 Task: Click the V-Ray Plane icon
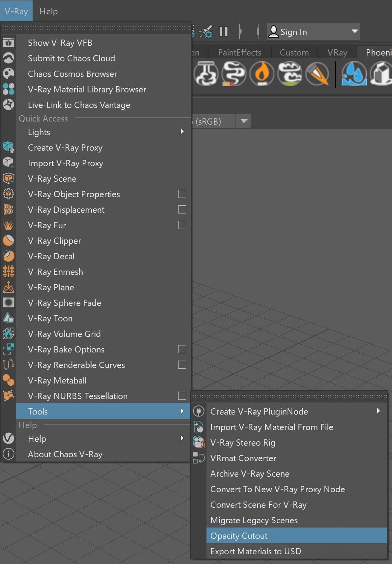[x=9, y=287]
